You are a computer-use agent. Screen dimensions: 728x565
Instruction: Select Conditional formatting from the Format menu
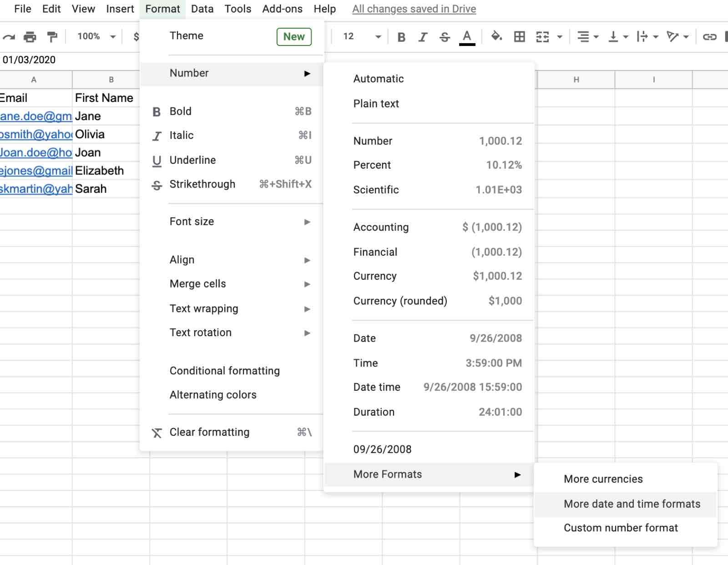224,370
